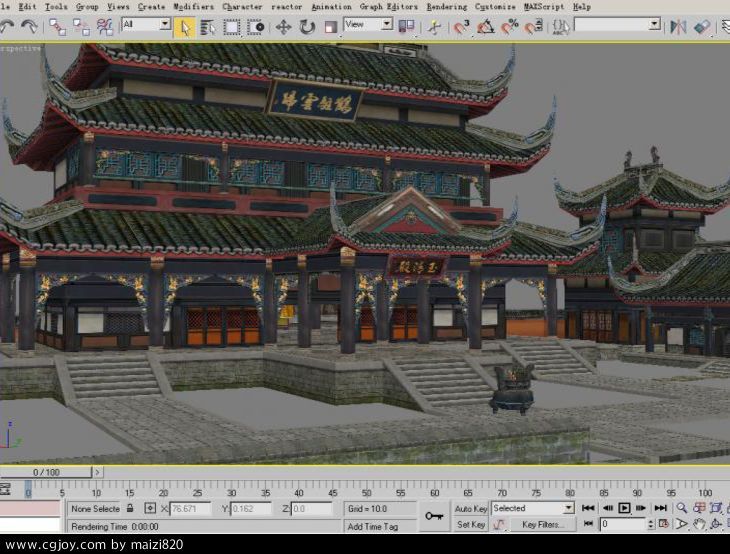The height and width of the screenshot is (554, 730).
Task: Activate the Select and Move tool
Action: [x=284, y=27]
